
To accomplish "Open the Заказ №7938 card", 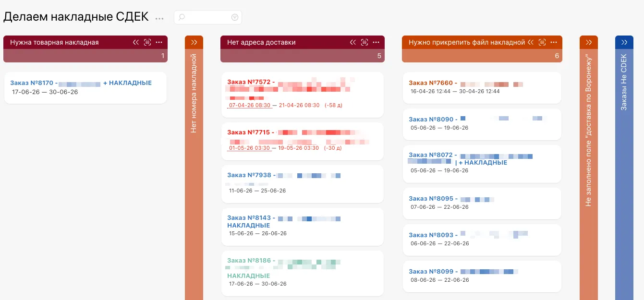I will [x=303, y=184].
